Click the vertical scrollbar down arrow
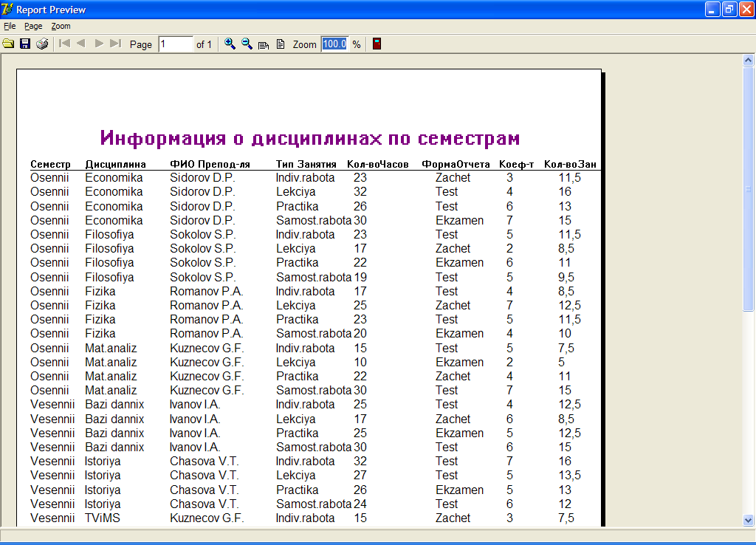The width and height of the screenshot is (756, 545). point(749,520)
